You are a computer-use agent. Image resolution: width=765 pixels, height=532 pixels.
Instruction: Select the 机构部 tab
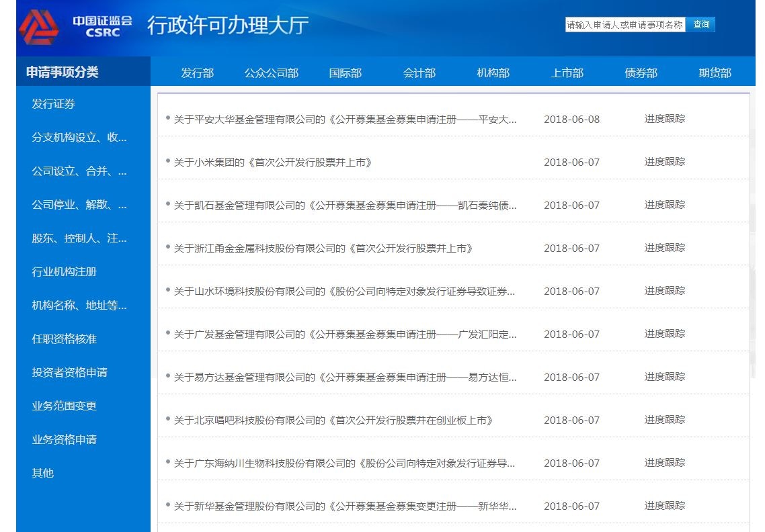click(493, 73)
